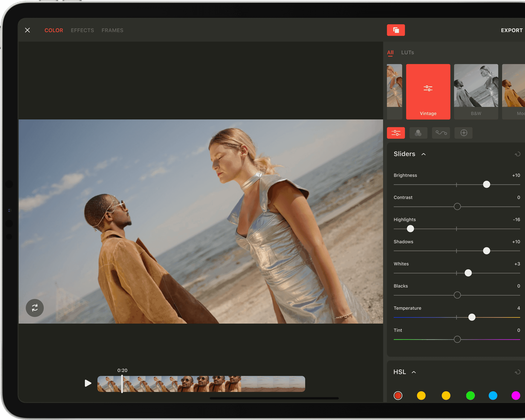525x420 pixels.
Task: Open the color wheel target tool icon
Action: 463,133
